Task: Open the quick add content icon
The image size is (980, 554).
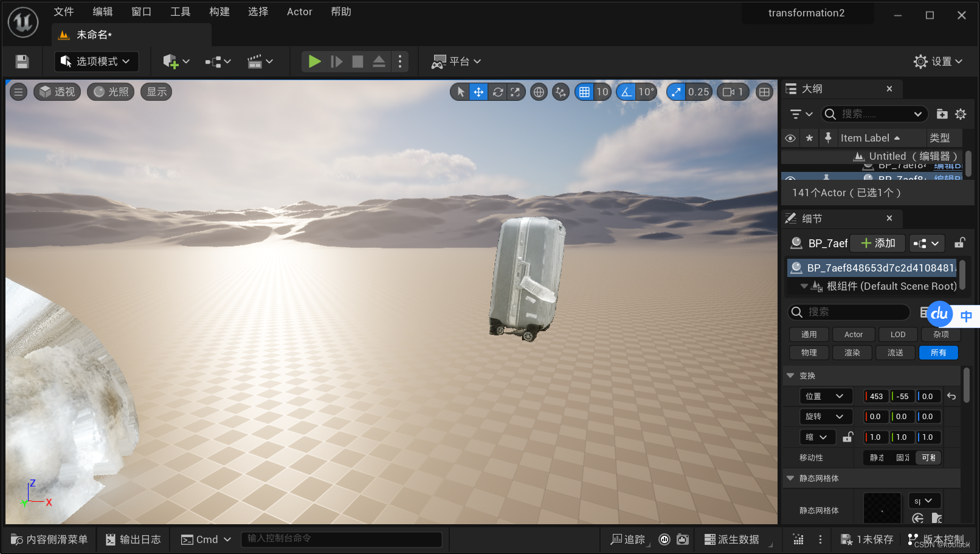Action: [176, 61]
